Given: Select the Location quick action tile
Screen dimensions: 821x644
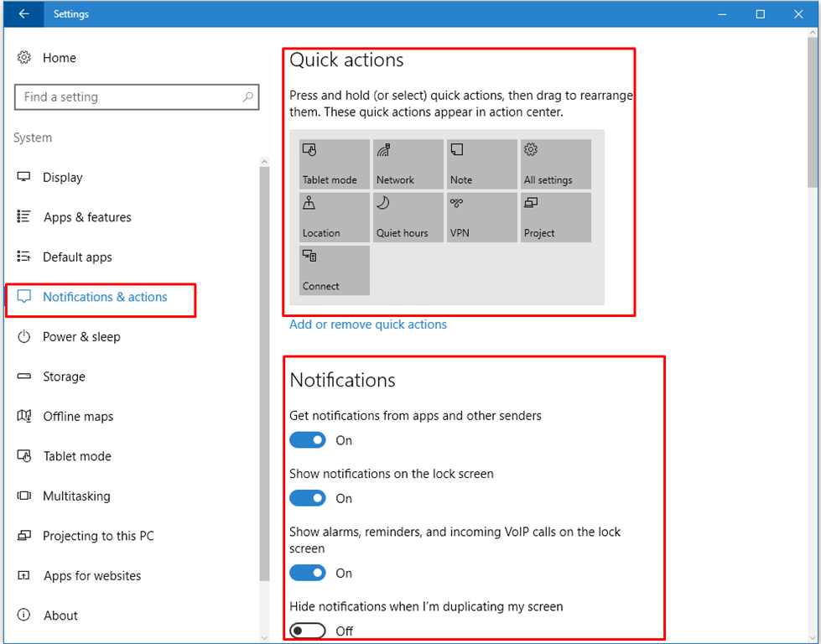Looking at the screenshot, I should point(334,217).
